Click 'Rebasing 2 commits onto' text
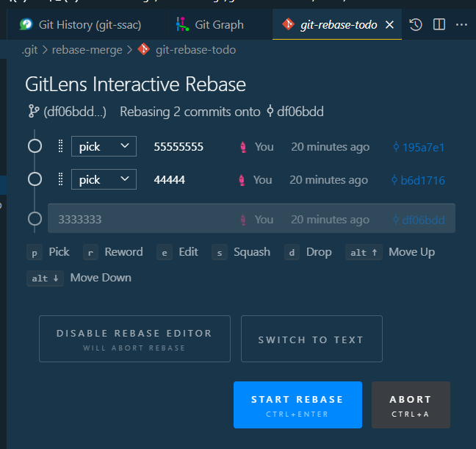Screen dimensions: 476x449 tap(190, 112)
